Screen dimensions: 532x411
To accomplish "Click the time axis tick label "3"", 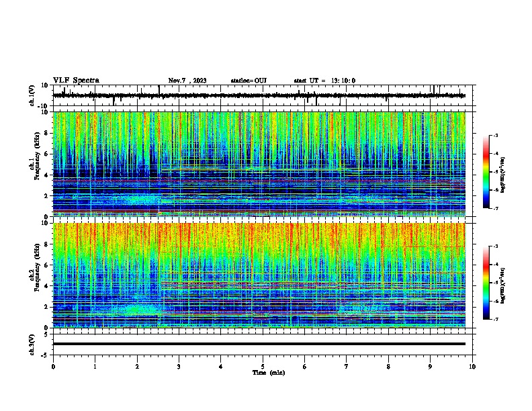I will tap(179, 367).
